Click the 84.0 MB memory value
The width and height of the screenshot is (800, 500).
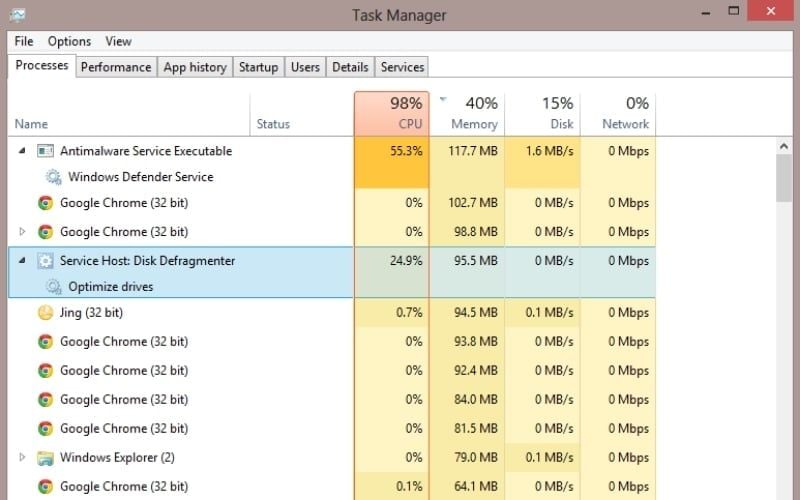(x=476, y=399)
